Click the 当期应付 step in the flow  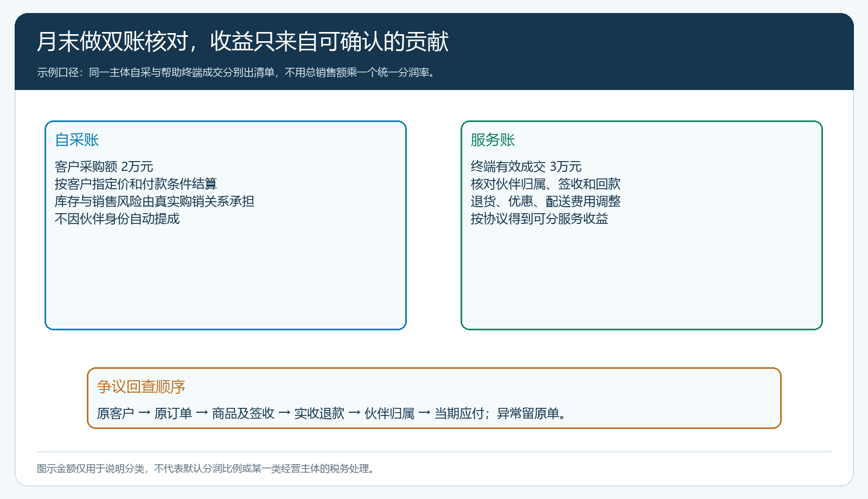pyautogui.click(x=459, y=413)
